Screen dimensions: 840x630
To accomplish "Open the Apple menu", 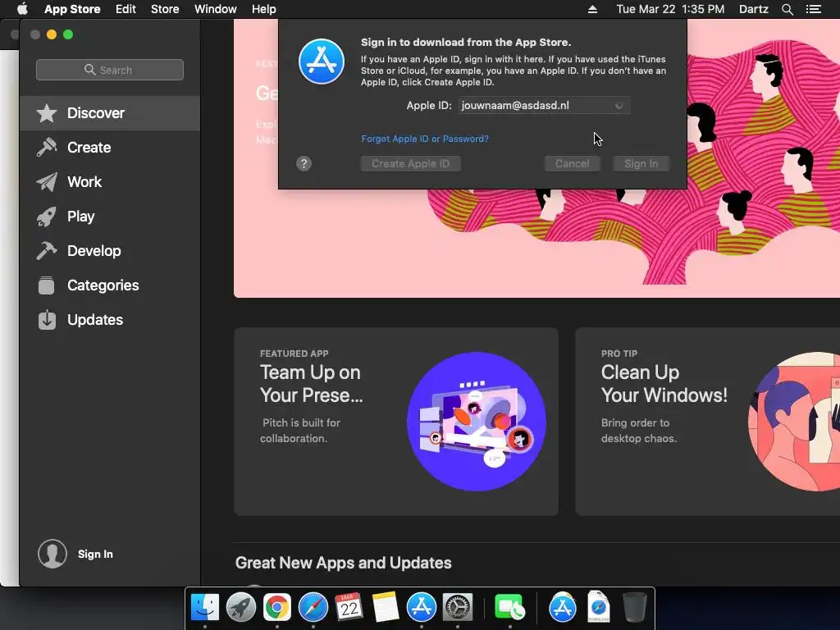I will 22,9.
